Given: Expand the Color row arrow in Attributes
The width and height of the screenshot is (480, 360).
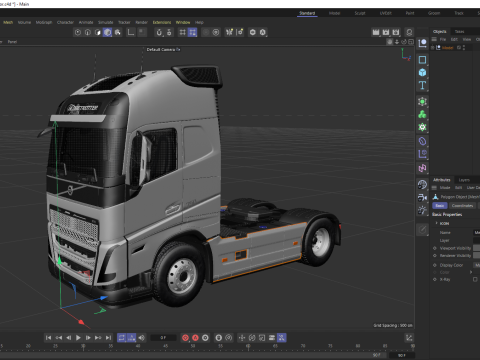Looking at the screenshot, I should [x=471, y=272].
